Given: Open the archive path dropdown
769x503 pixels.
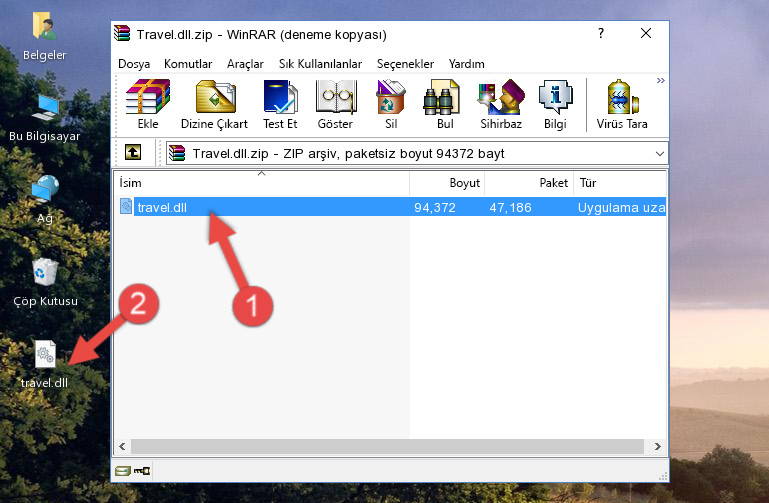Looking at the screenshot, I should tap(660, 154).
